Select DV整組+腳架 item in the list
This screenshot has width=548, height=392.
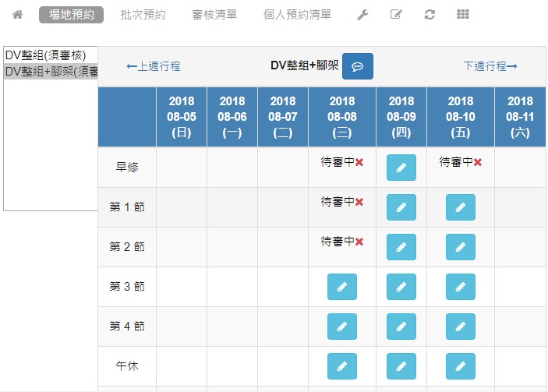(51, 71)
